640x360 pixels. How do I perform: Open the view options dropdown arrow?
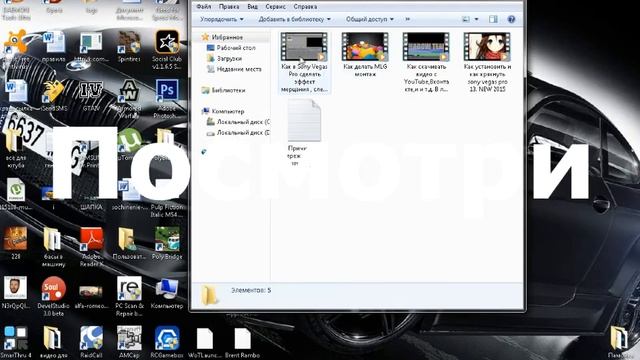tap(476, 19)
